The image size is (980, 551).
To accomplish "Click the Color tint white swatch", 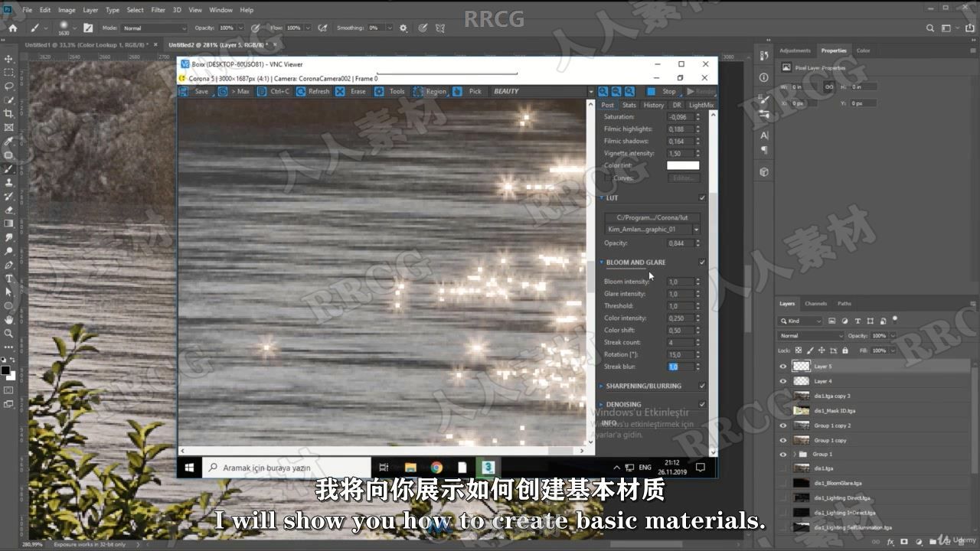I will click(683, 165).
